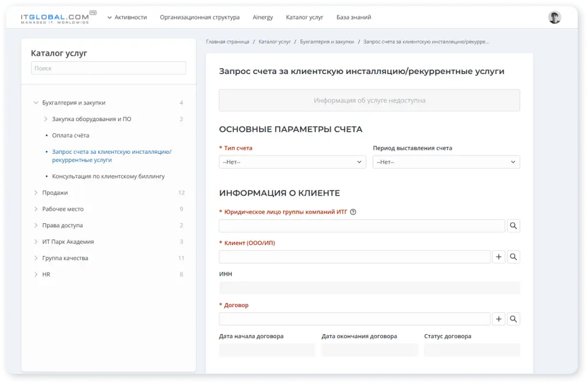588x384 pixels.
Task: Go to Бухгалтерия и закупки breadcrumb
Action: tap(327, 42)
